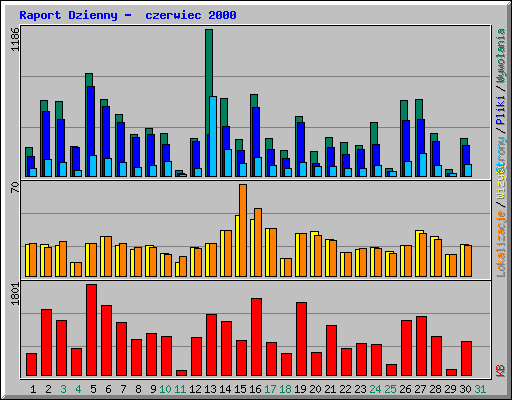Click the tall orange bar for day 15
The width and height of the screenshot is (512, 400).
pos(243,230)
